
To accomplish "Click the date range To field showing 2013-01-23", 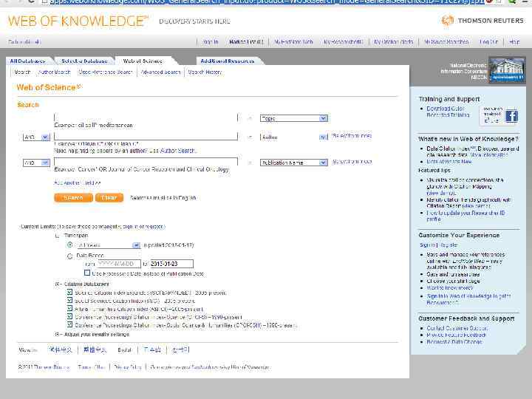I will tap(171, 264).
